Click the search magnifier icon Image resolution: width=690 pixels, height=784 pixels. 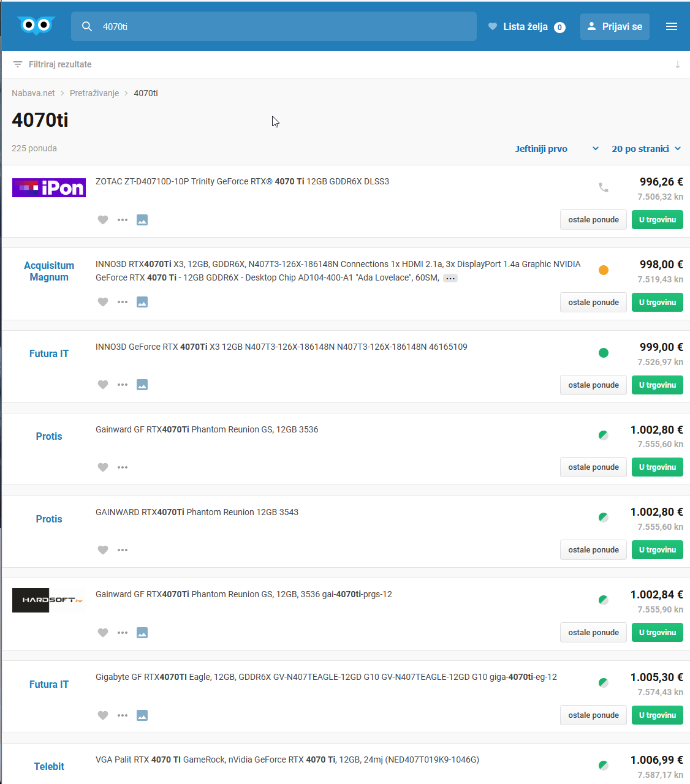(87, 26)
